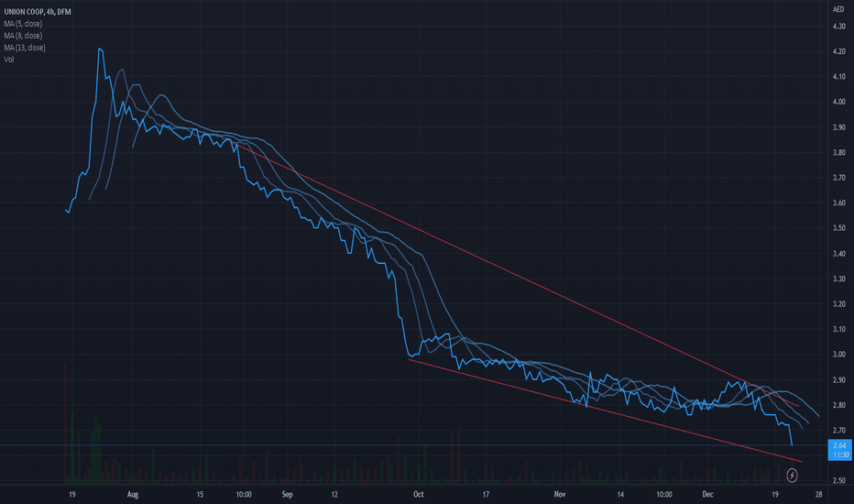
Task: Click the 4.00 price axis label
Action: [x=839, y=102]
